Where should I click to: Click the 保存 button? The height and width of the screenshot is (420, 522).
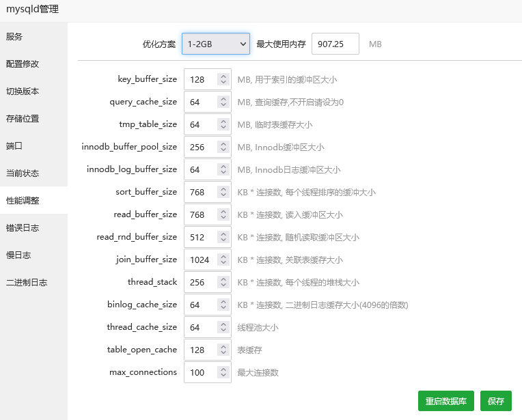[496, 401]
